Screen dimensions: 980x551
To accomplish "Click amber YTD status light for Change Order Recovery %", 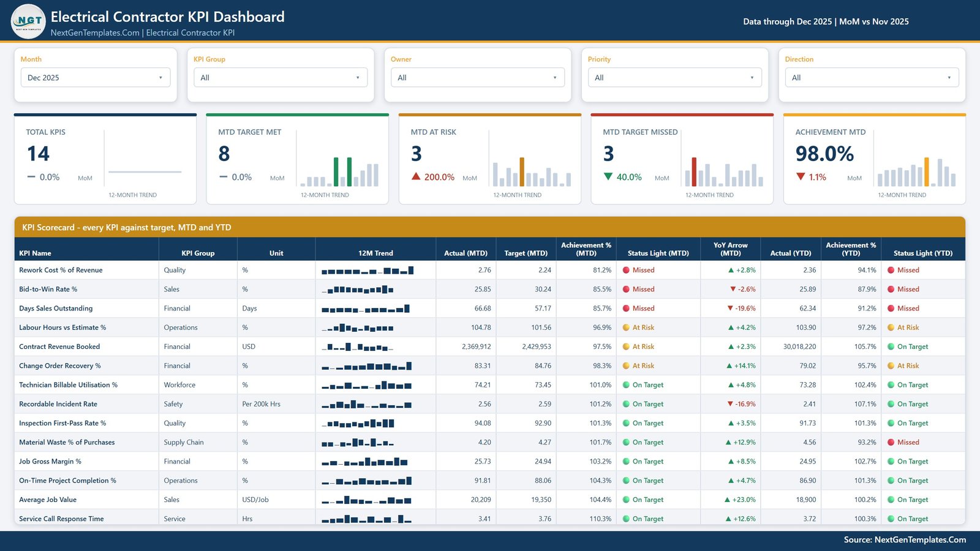I will tap(891, 365).
